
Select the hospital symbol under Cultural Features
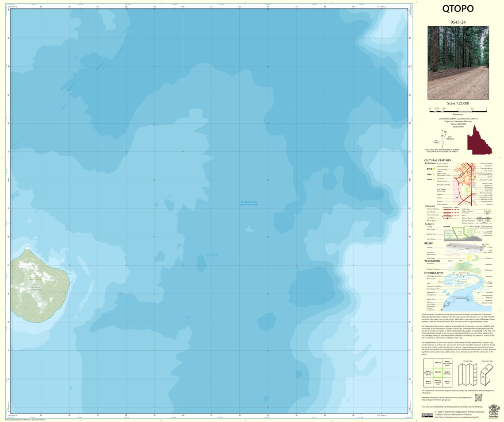coord(469,185)
